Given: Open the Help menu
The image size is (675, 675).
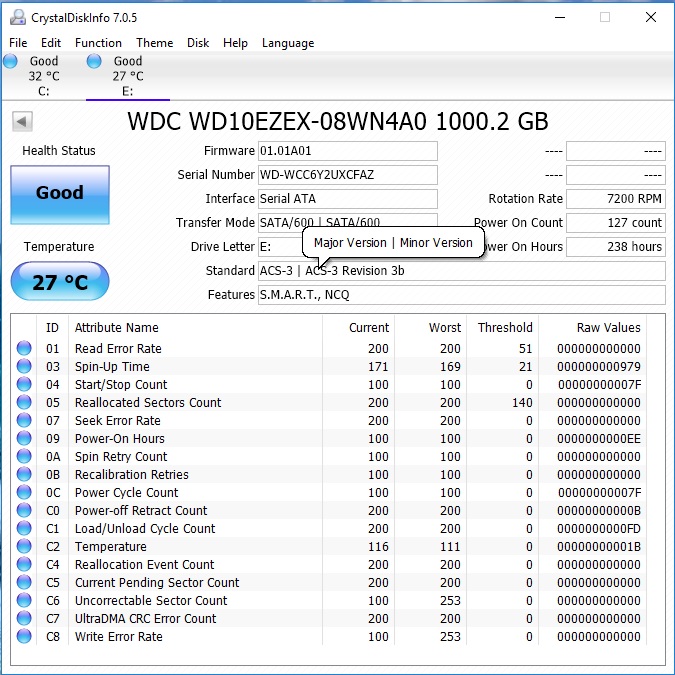Looking at the screenshot, I should point(235,43).
